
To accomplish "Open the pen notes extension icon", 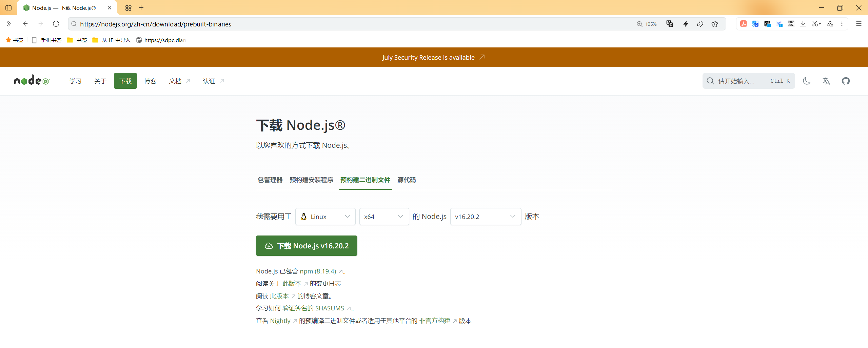I will 830,24.
